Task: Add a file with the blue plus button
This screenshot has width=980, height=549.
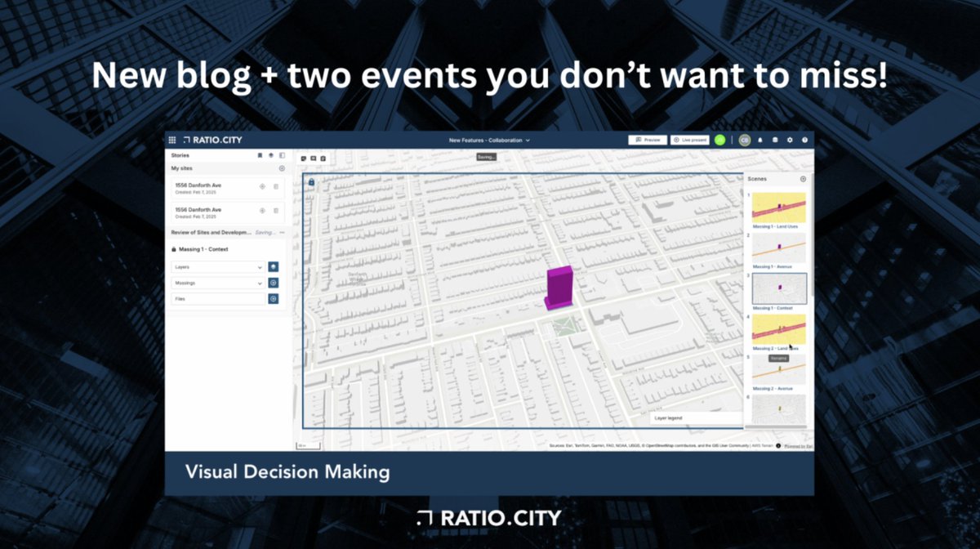Action: [274, 299]
